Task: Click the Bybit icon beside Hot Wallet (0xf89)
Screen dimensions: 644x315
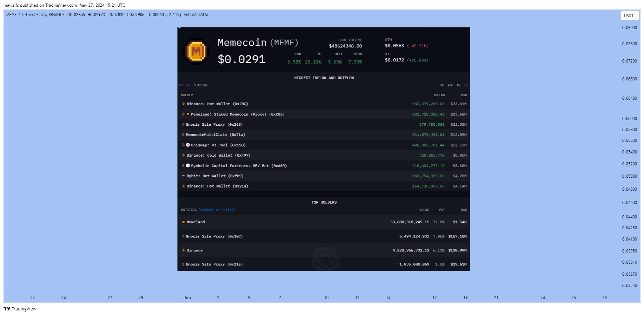Action: [x=183, y=176]
